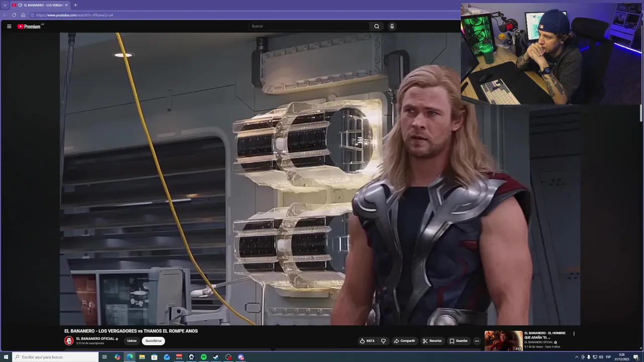Open a new browser tab with plus
The height and width of the screenshot is (362, 644).
coord(75,5)
